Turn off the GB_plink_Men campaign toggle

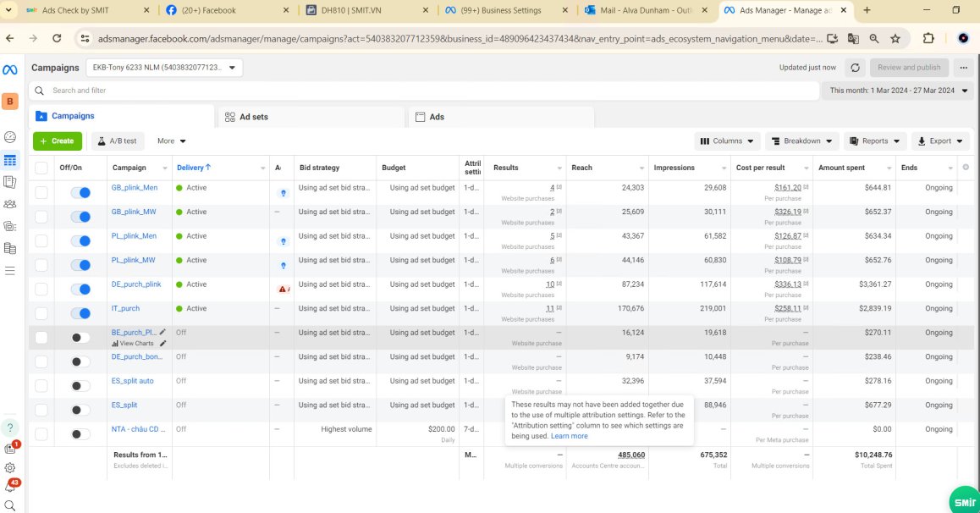pos(80,192)
